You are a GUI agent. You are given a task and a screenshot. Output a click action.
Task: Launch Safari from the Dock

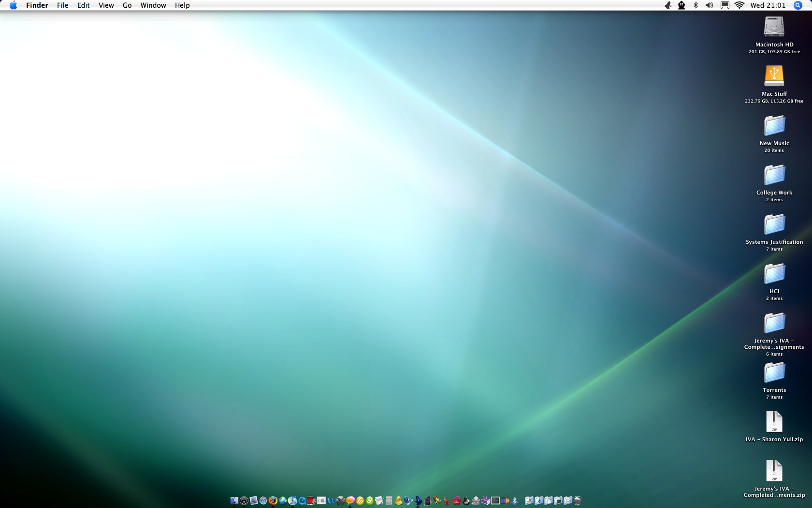263,501
